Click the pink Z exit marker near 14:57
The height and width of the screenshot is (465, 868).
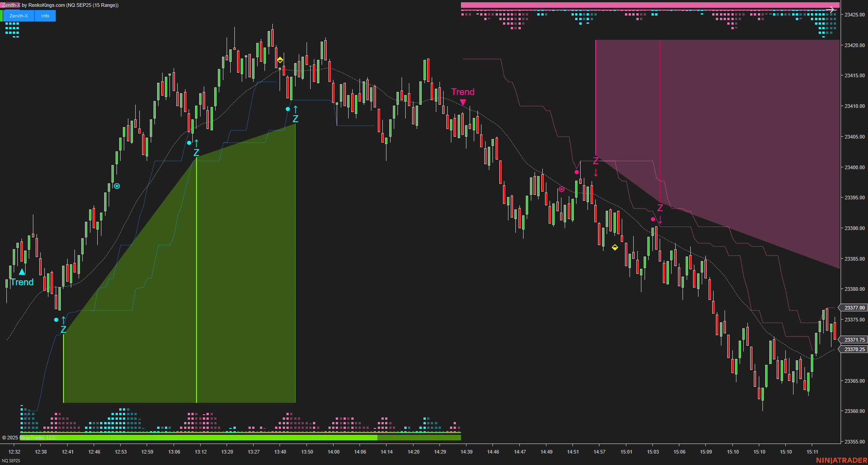[595, 161]
